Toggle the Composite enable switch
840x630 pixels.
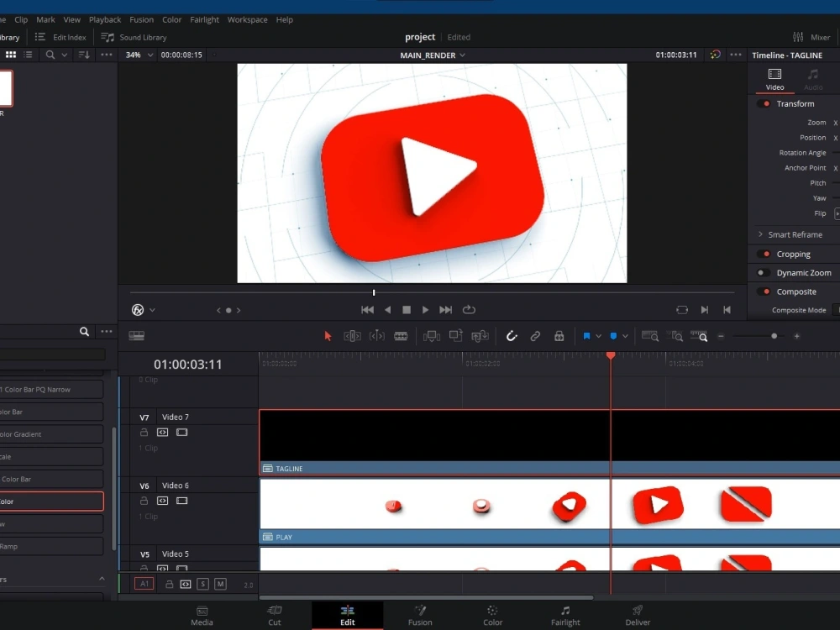pos(764,291)
